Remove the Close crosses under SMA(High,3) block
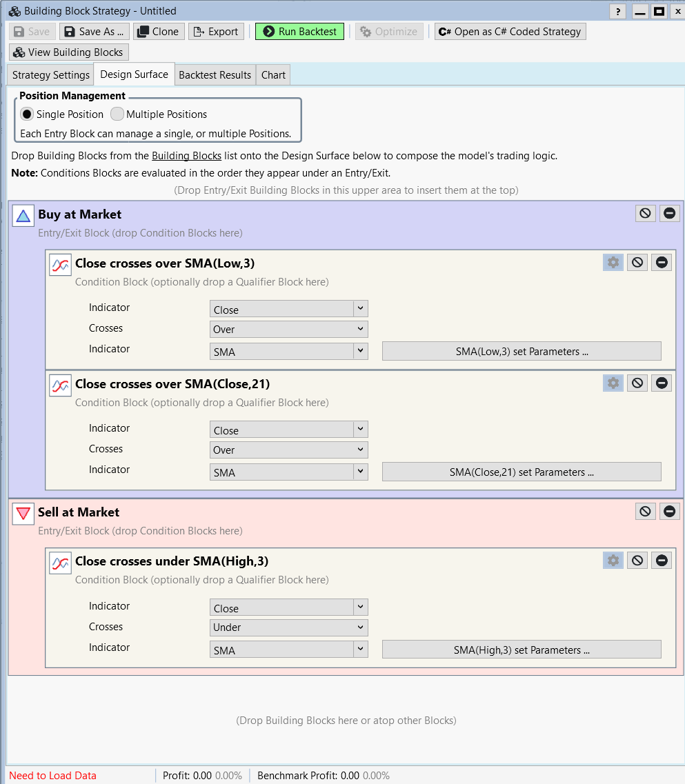 [x=662, y=560]
